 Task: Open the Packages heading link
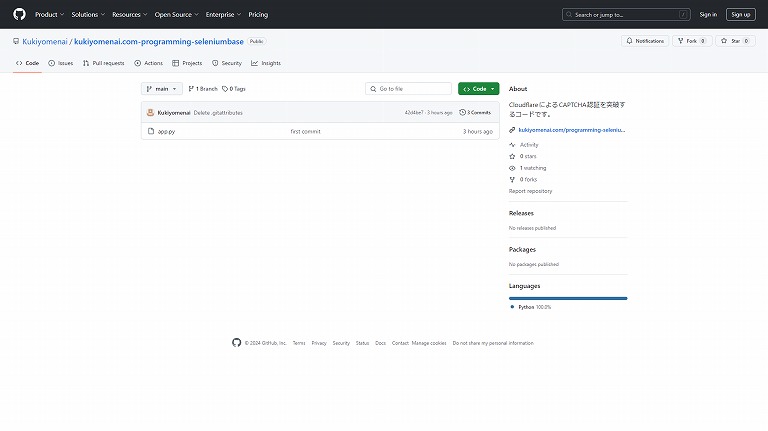point(522,249)
